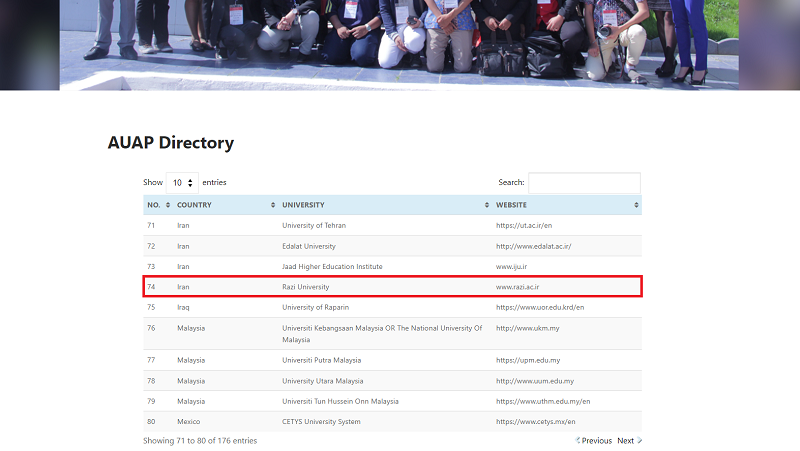Click sort arrows in COUNTRY column header
Screen dimensions: 800x451
tap(273, 205)
